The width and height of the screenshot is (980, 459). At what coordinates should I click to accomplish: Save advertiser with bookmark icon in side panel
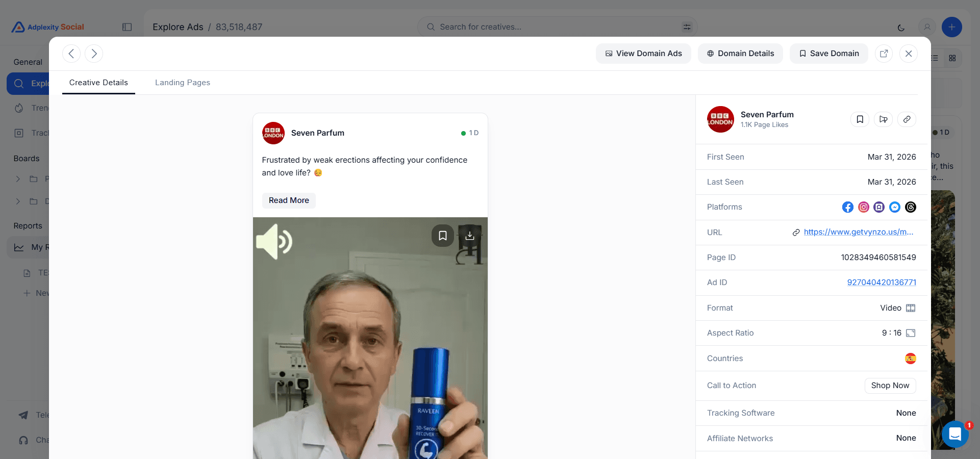pyautogui.click(x=860, y=119)
